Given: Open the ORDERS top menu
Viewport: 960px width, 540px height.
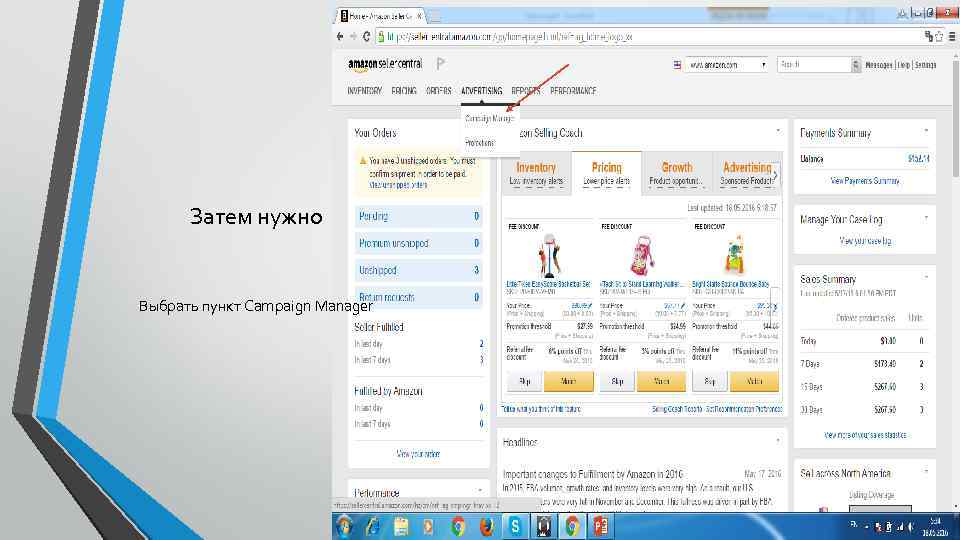Looking at the screenshot, I should click(x=438, y=91).
